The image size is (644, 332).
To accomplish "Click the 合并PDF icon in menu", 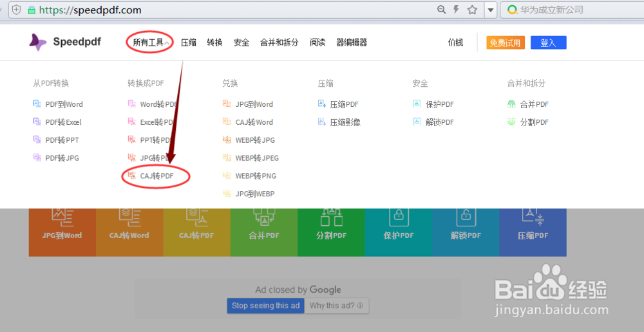I will [512, 104].
